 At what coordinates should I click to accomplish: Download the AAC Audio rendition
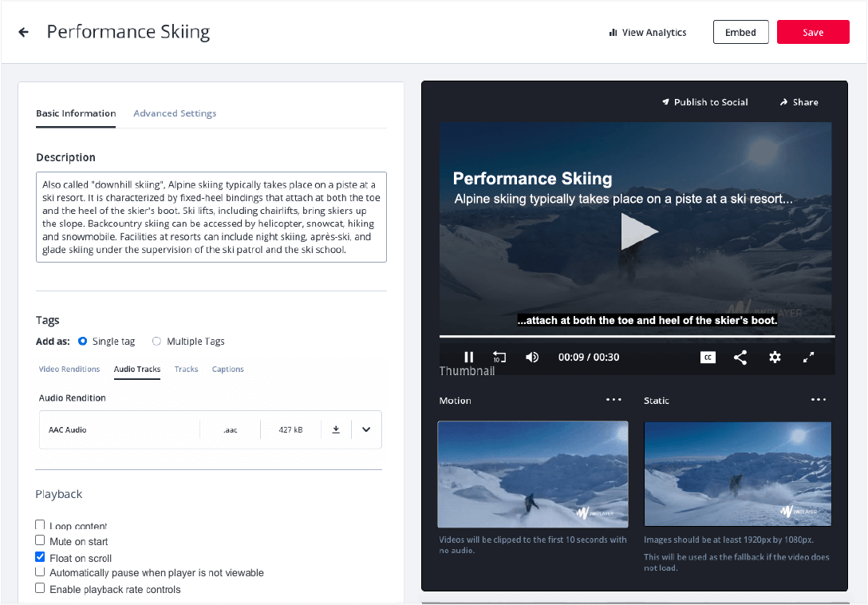tap(335, 429)
